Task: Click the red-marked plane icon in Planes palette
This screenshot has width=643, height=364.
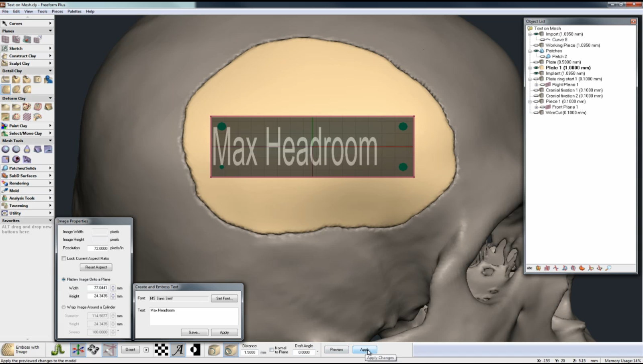Action: [27, 39]
